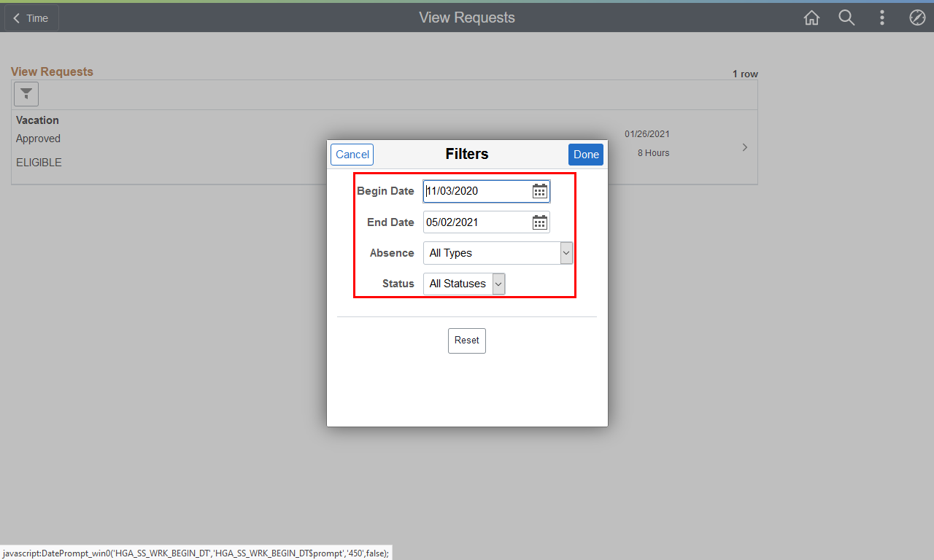Screen dimensions: 934x560
Task: Open the global Search magnifier icon
Action: click(x=846, y=18)
